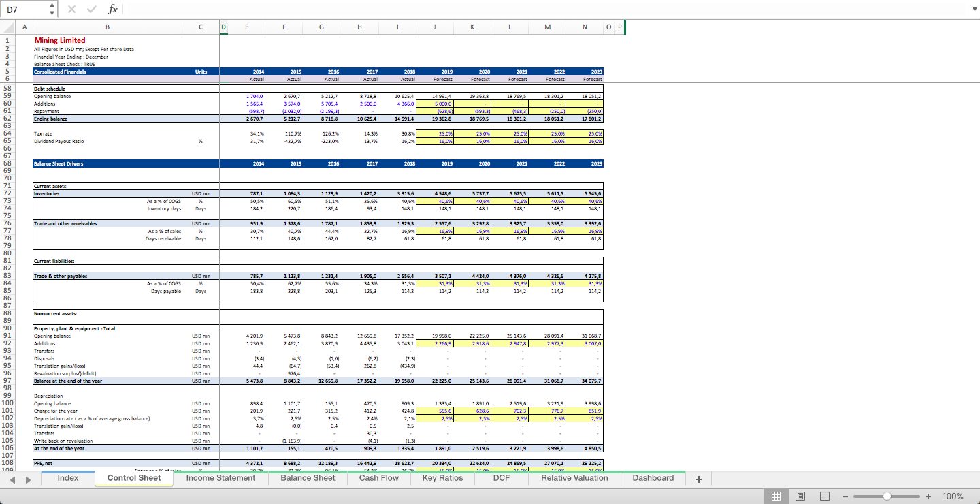
Task: Select row header 58
Action: point(7,89)
